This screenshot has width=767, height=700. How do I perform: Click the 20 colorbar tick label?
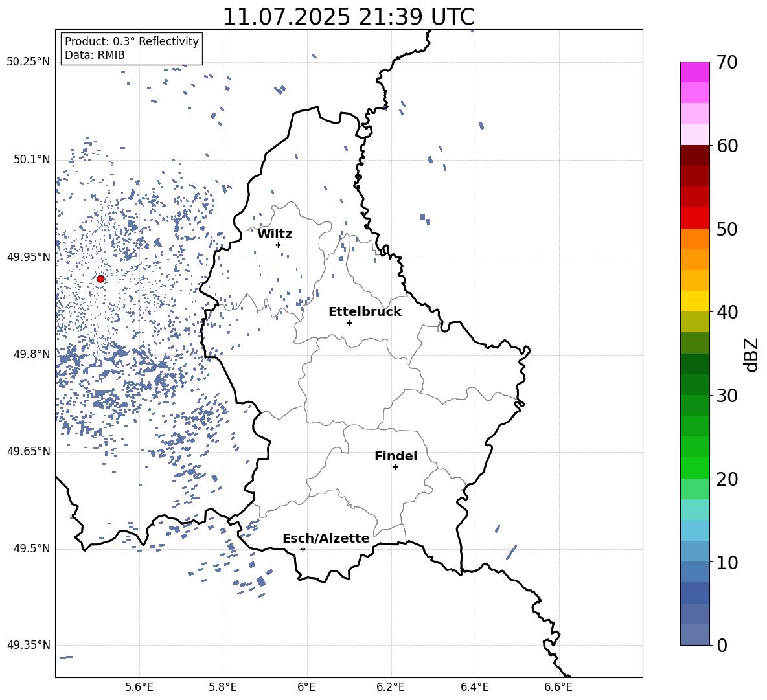727,479
